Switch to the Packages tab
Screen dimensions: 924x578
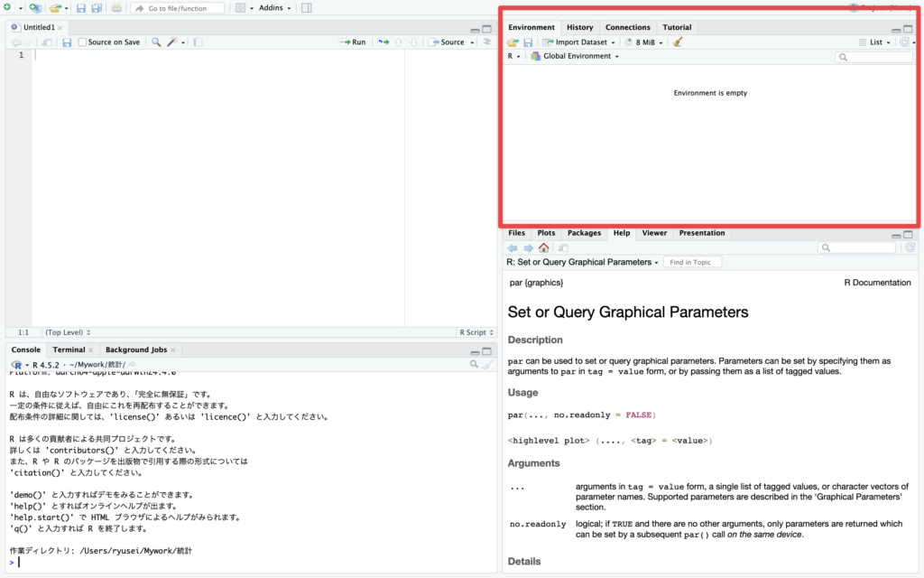pos(584,233)
